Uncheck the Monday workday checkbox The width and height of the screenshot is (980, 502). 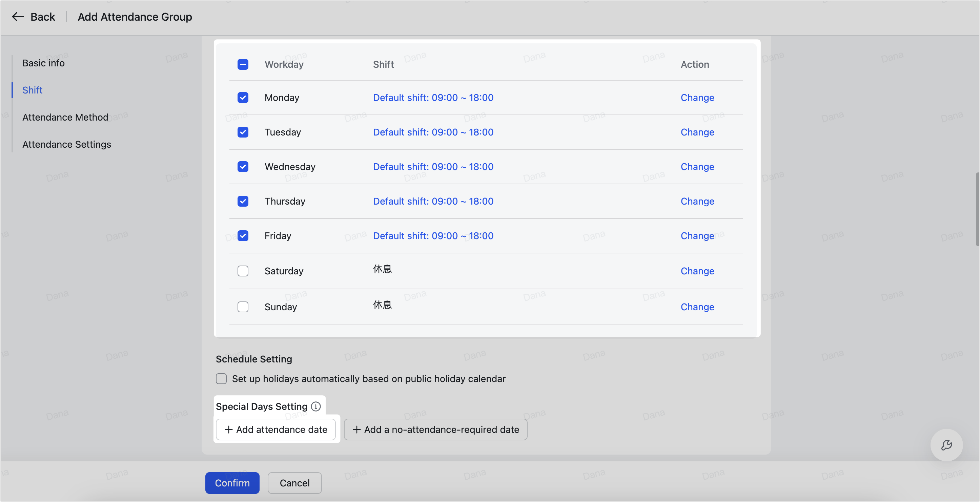243,98
